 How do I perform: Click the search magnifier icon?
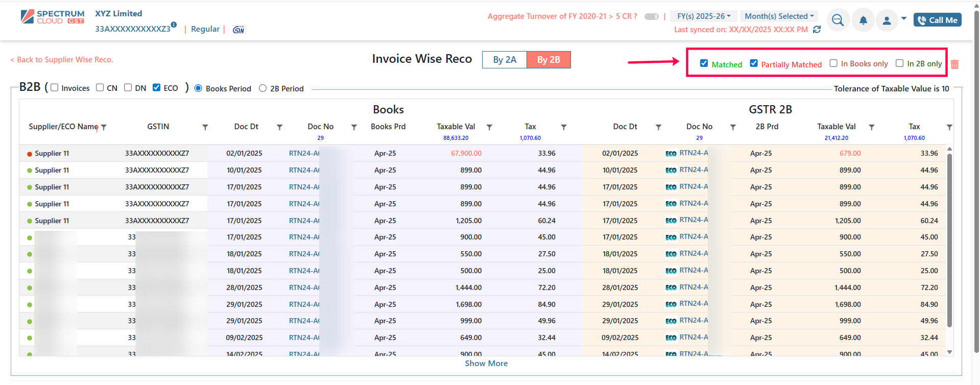click(838, 20)
